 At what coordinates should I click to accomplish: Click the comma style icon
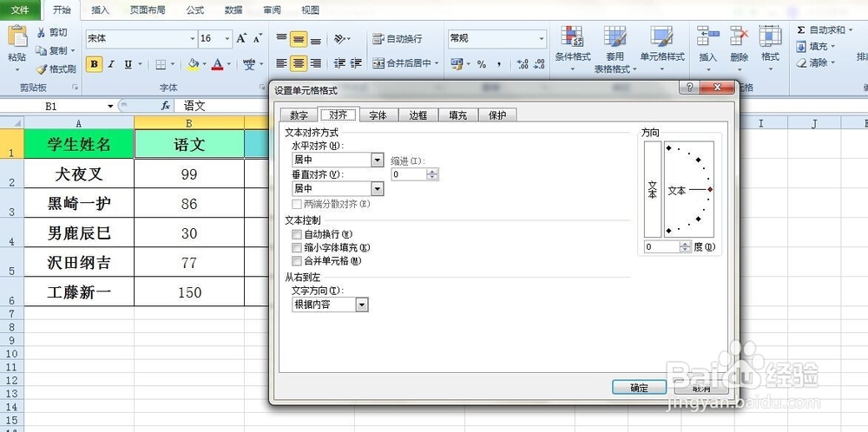click(x=499, y=64)
